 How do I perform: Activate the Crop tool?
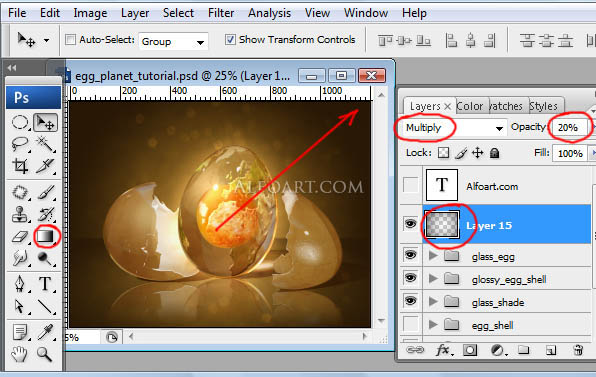tap(20, 166)
